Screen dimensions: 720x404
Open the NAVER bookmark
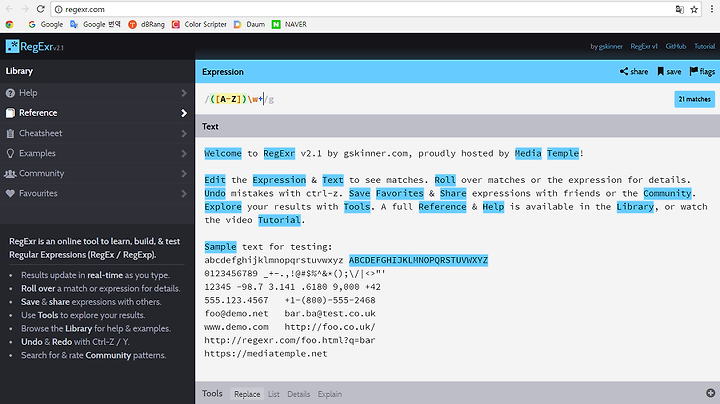tap(289, 24)
